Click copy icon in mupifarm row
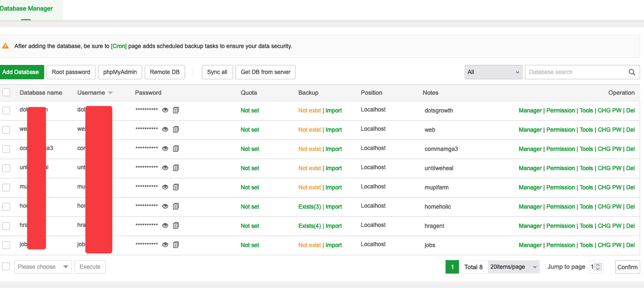Viewport: 644px width, 288px height. [x=176, y=188]
